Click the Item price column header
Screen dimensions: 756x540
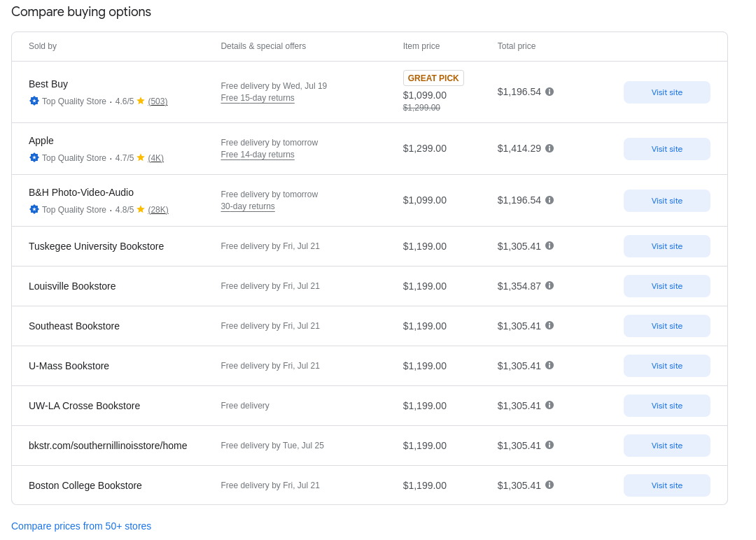pos(421,46)
